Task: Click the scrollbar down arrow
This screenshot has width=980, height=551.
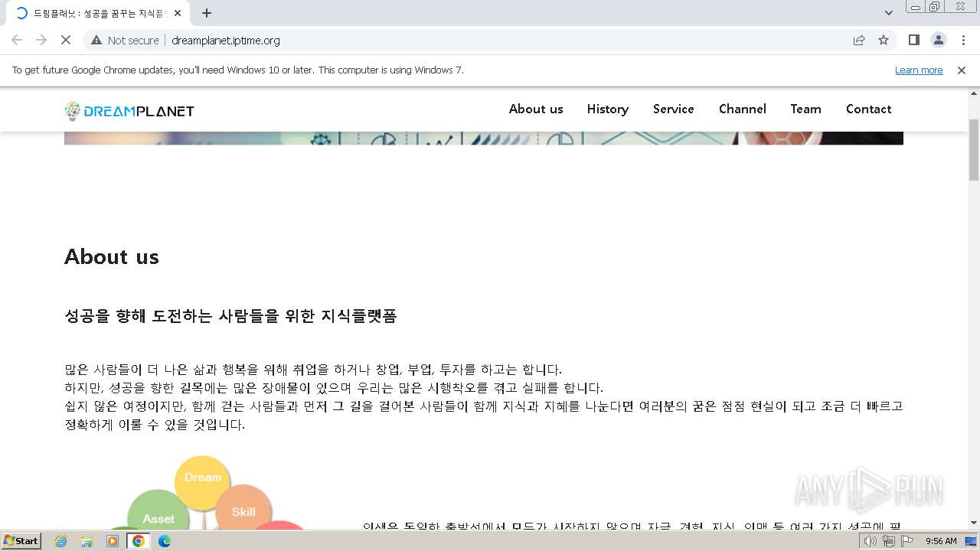Action: click(x=974, y=523)
